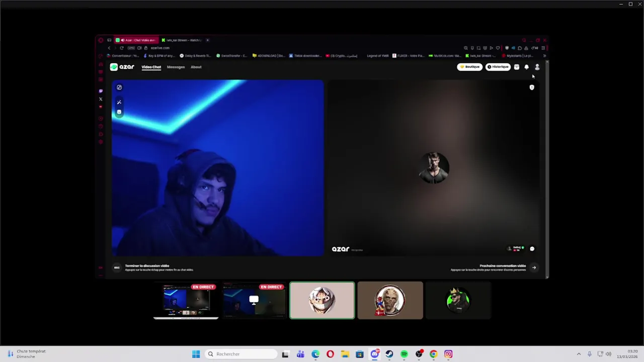
Task: Open the volume speaker tray icon
Action: pyautogui.click(x=608, y=354)
